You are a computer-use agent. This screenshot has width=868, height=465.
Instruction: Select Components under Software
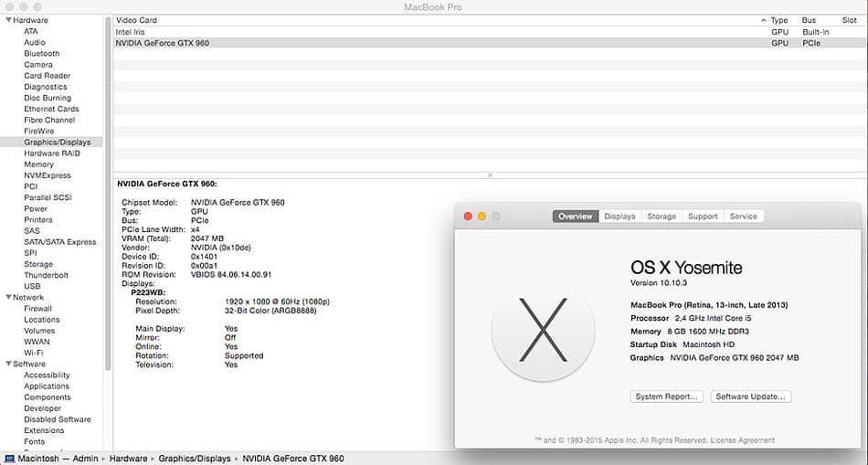47,396
